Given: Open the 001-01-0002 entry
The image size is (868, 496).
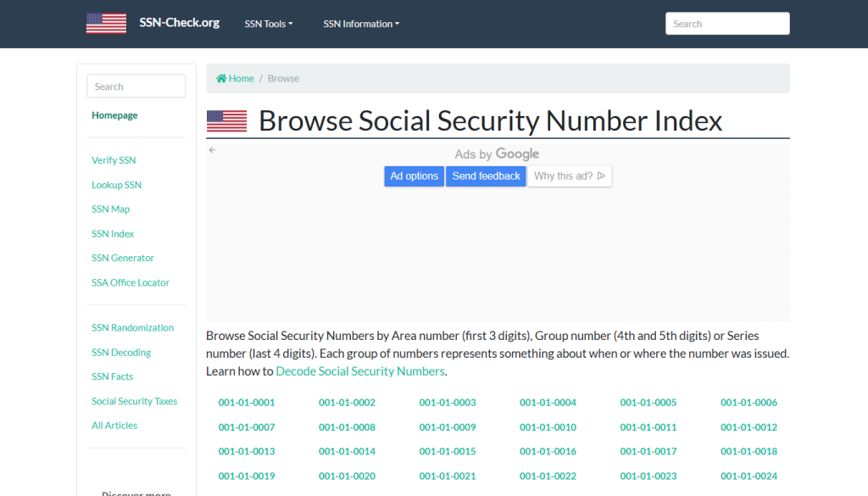Looking at the screenshot, I should (347, 403).
